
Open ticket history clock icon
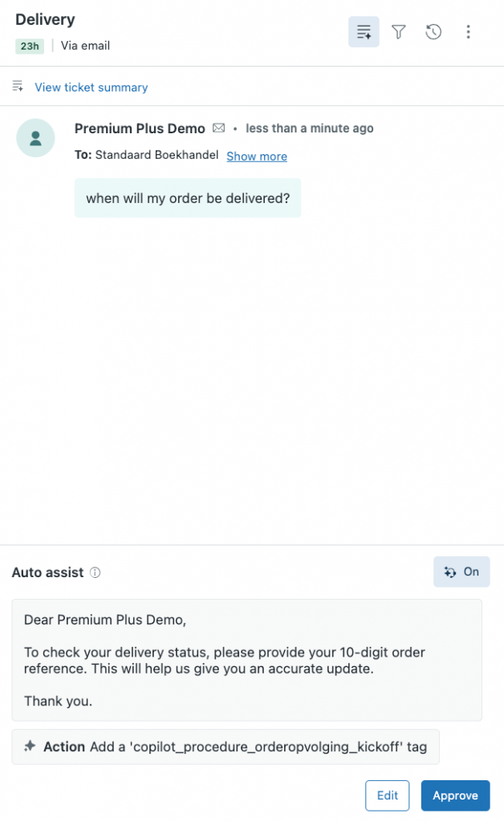[x=433, y=32]
